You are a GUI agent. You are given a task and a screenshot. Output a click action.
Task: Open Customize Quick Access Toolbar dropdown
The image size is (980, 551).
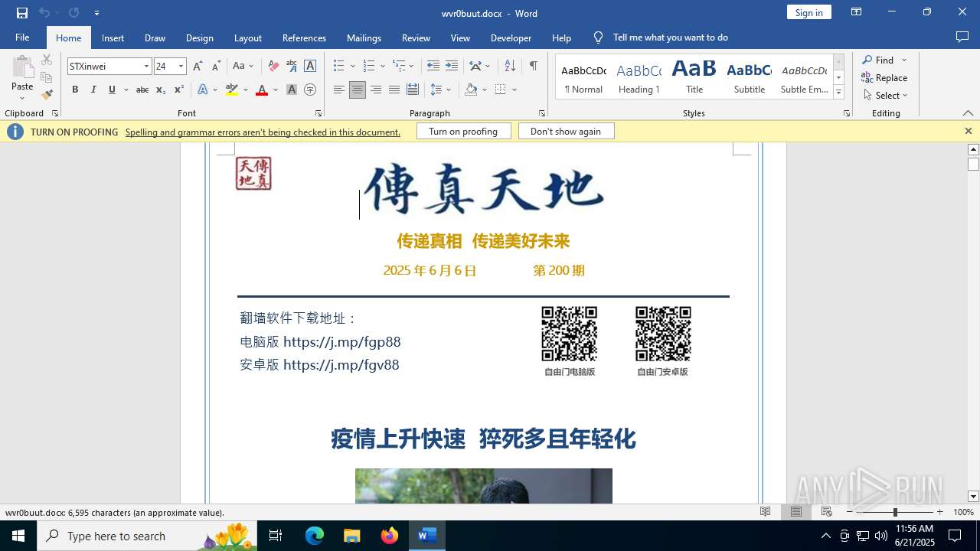click(x=96, y=13)
